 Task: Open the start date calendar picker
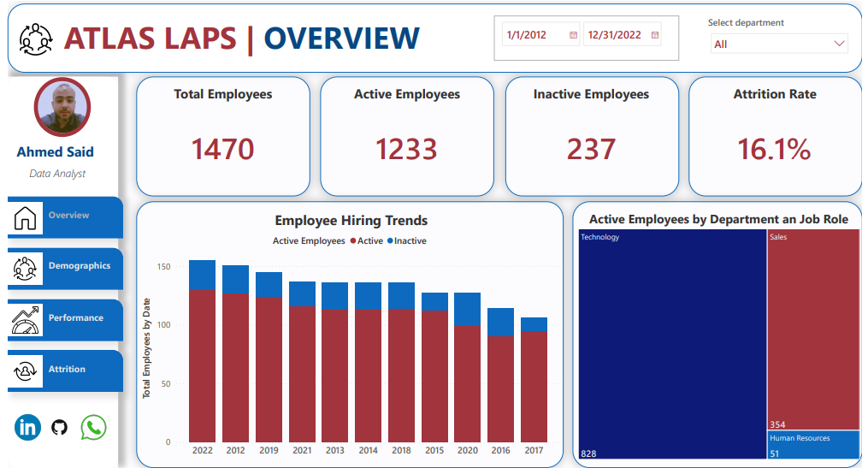tap(573, 35)
